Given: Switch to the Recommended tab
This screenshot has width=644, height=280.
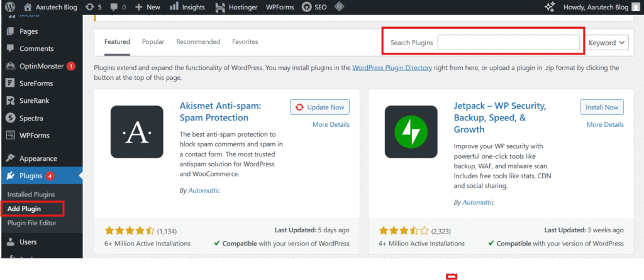Looking at the screenshot, I should point(198,42).
